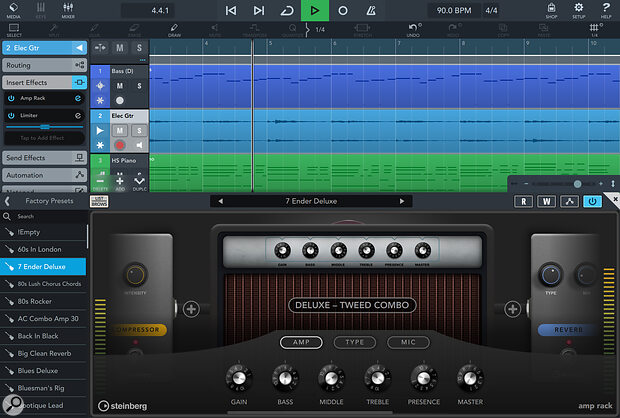Open the Setup settings
This screenshot has height=418, width=620.
tap(578, 11)
